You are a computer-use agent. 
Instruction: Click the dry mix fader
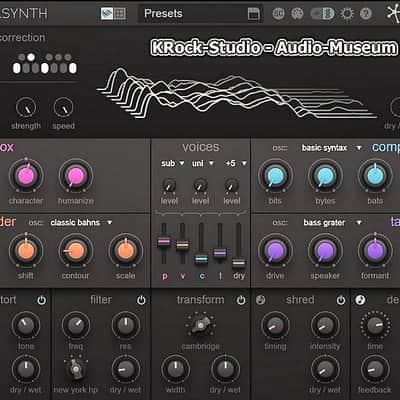point(238,263)
